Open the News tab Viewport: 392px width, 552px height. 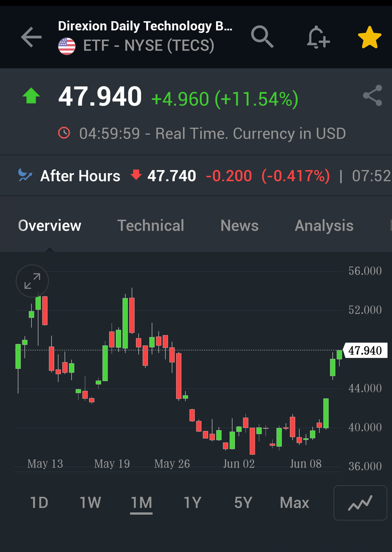(239, 225)
